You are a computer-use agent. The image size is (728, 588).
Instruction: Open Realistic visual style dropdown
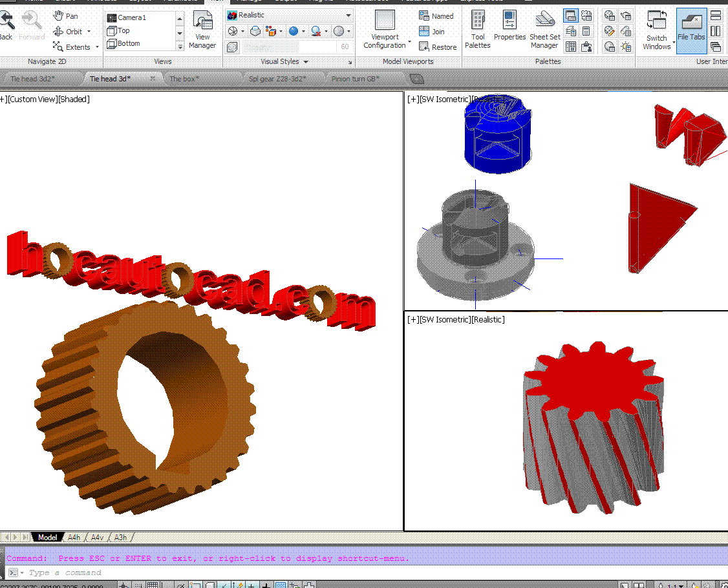[289, 16]
